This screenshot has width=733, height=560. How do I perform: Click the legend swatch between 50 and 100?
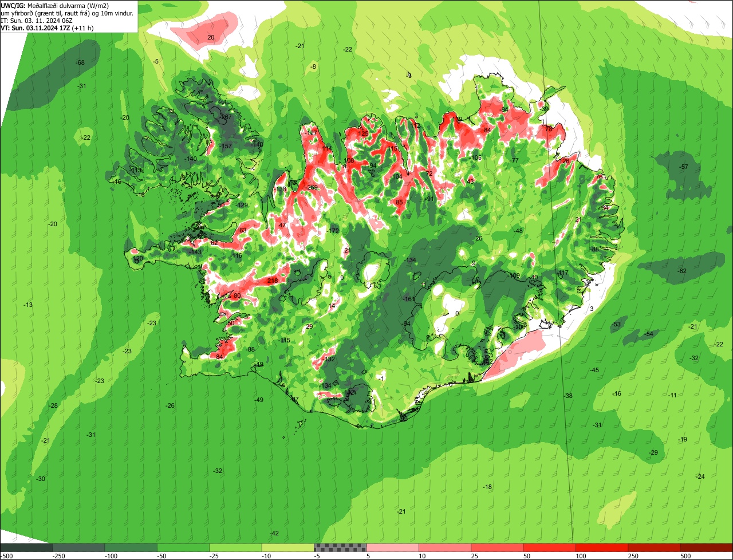pos(550,547)
